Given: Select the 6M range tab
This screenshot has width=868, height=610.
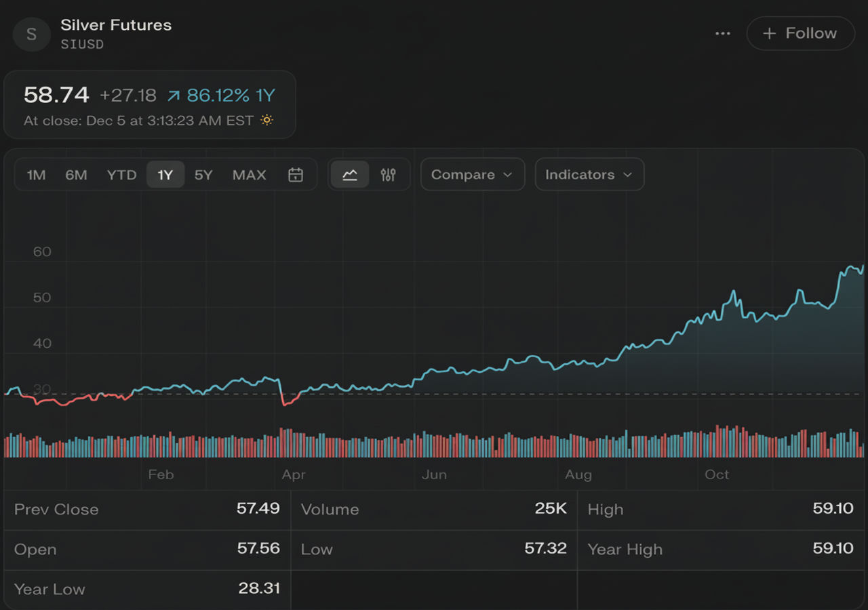Looking at the screenshot, I should pyautogui.click(x=75, y=174).
